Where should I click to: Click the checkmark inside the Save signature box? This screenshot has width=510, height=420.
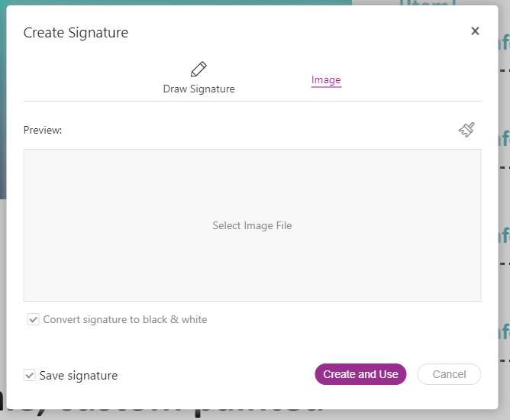30,375
